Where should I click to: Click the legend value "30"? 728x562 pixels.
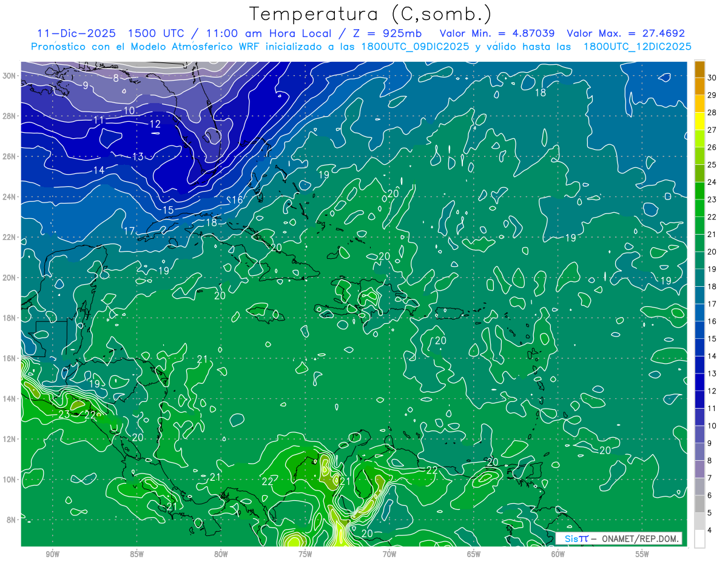[x=712, y=78]
